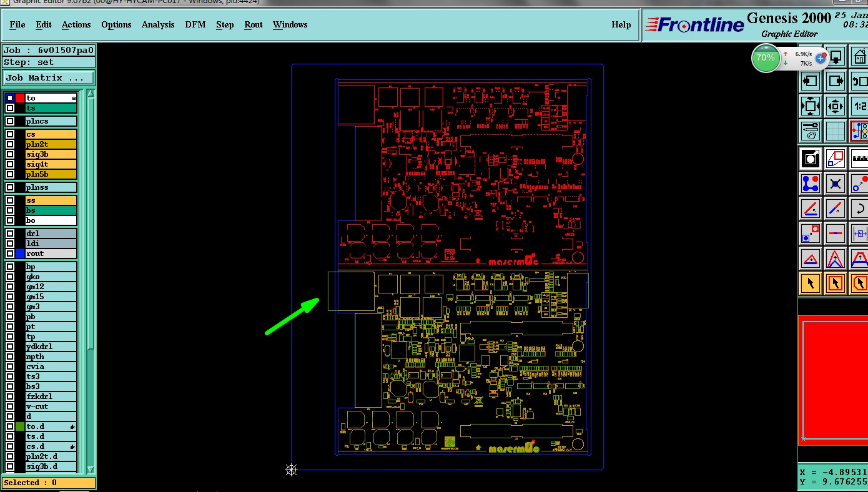Screen dimensions: 868x492
Task: Open the Rout menu
Action: (254, 24)
